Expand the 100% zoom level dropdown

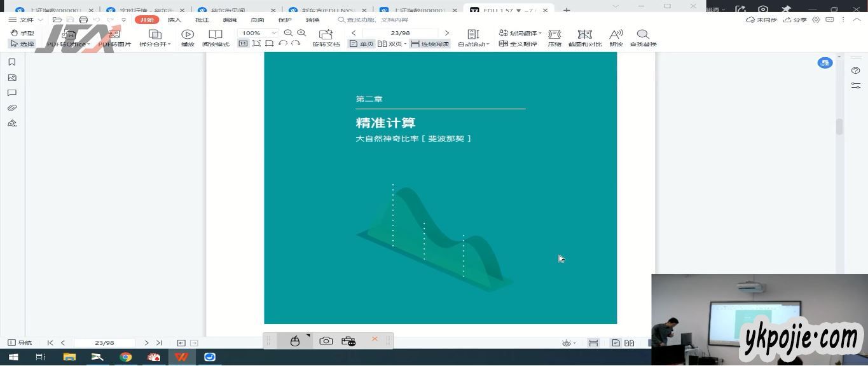[274, 33]
